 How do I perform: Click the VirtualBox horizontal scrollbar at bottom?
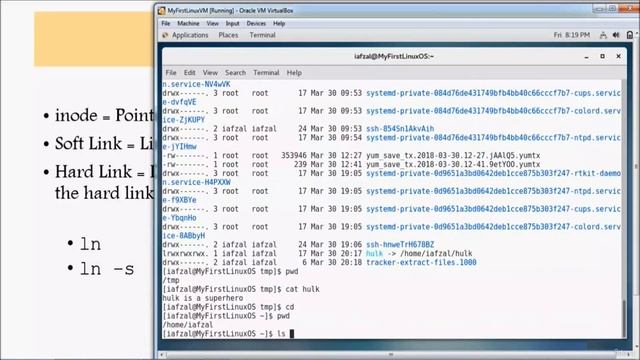click(x=391, y=355)
